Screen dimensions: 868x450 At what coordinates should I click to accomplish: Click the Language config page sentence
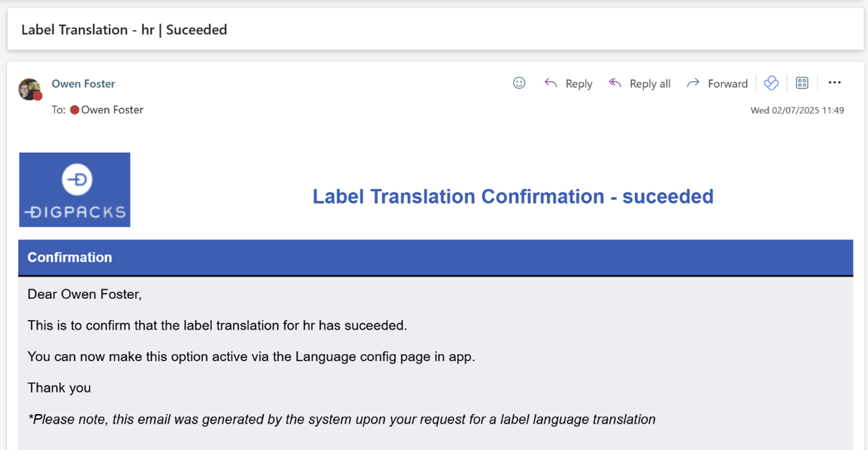point(251,357)
